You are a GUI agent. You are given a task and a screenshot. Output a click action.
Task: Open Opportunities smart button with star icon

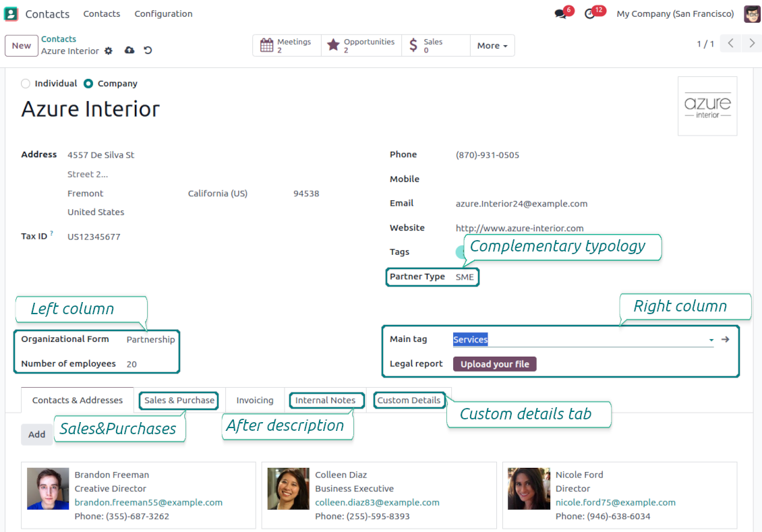coord(361,45)
